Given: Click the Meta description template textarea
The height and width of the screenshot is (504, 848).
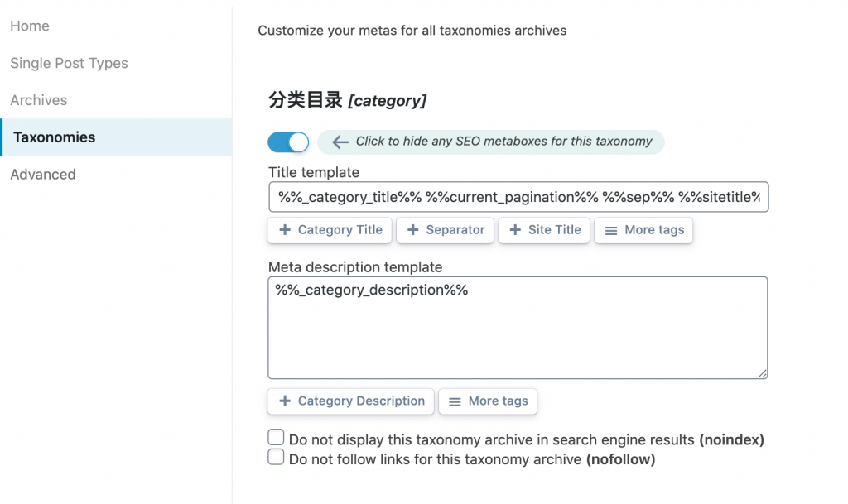Looking at the screenshot, I should [518, 328].
